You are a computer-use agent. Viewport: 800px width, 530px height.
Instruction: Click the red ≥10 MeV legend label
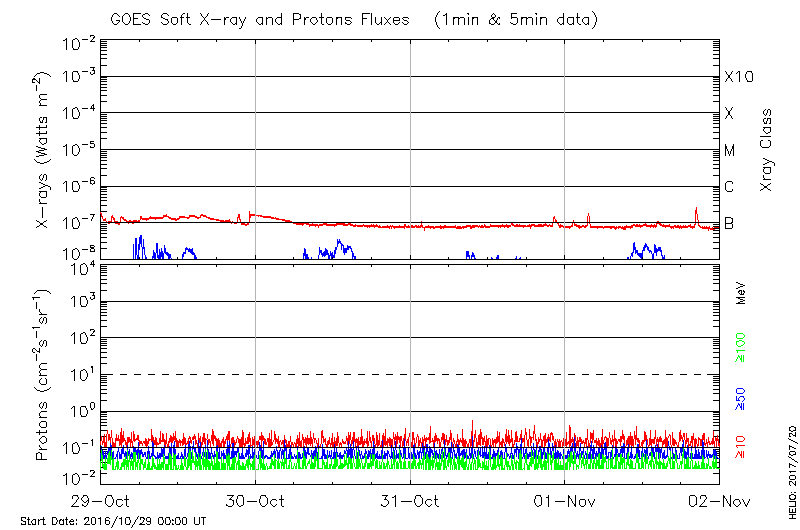(x=741, y=447)
